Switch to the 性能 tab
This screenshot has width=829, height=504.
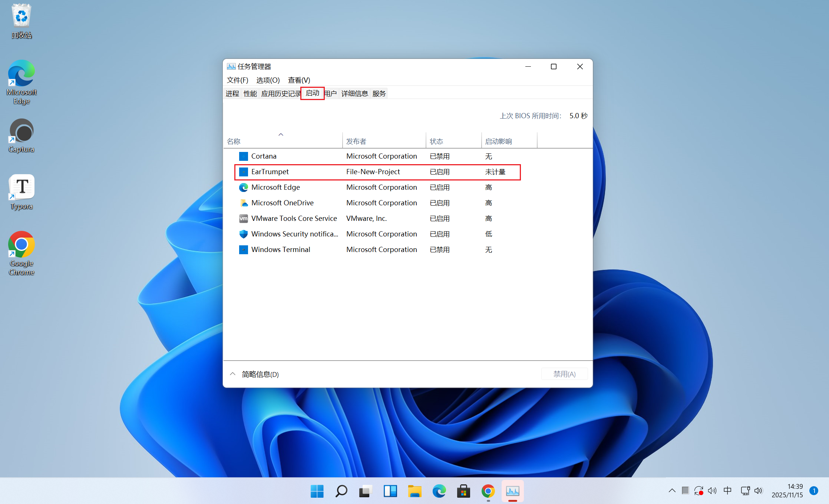click(x=250, y=94)
